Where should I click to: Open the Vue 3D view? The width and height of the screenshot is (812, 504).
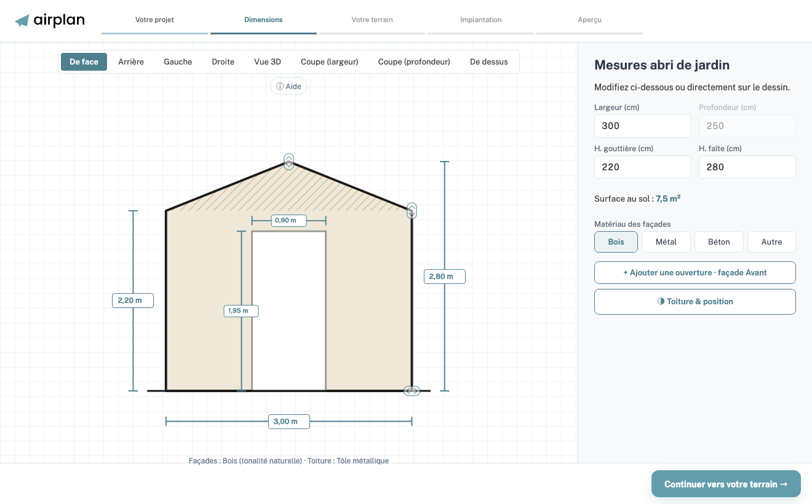(x=268, y=61)
